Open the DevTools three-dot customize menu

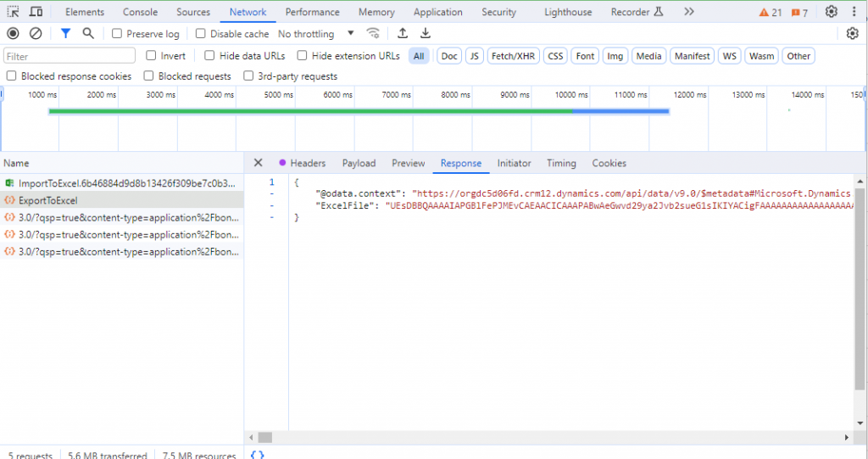[x=854, y=12]
